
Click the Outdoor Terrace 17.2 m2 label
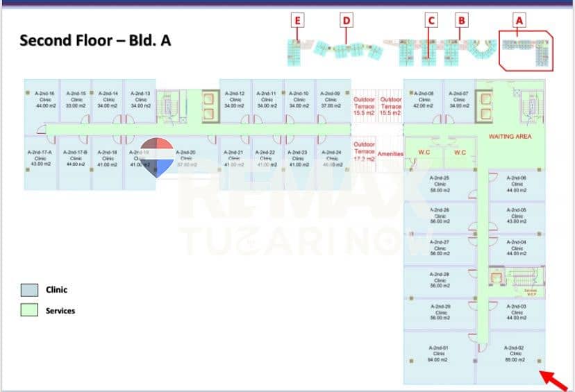[x=364, y=151]
